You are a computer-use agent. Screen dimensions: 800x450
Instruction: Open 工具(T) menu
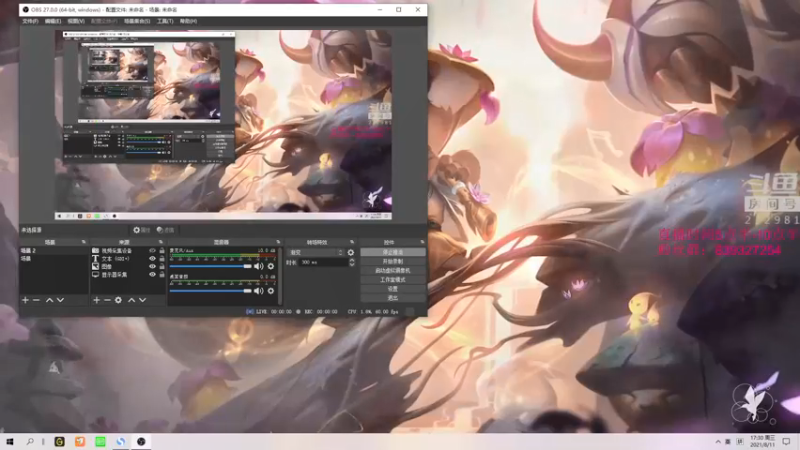click(165, 21)
